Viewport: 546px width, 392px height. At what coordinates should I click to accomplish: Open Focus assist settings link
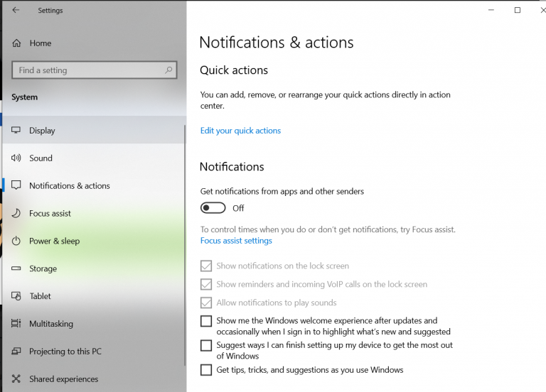pyautogui.click(x=236, y=241)
